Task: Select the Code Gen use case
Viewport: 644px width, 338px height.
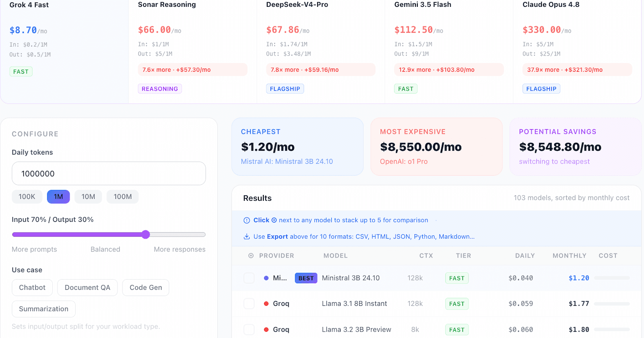Action: pos(146,288)
